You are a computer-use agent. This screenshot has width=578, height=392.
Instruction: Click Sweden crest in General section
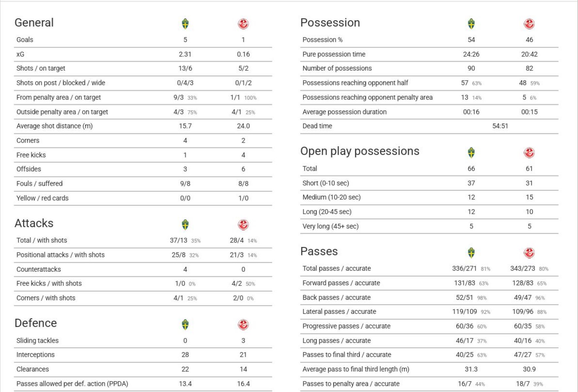click(185, 24)
